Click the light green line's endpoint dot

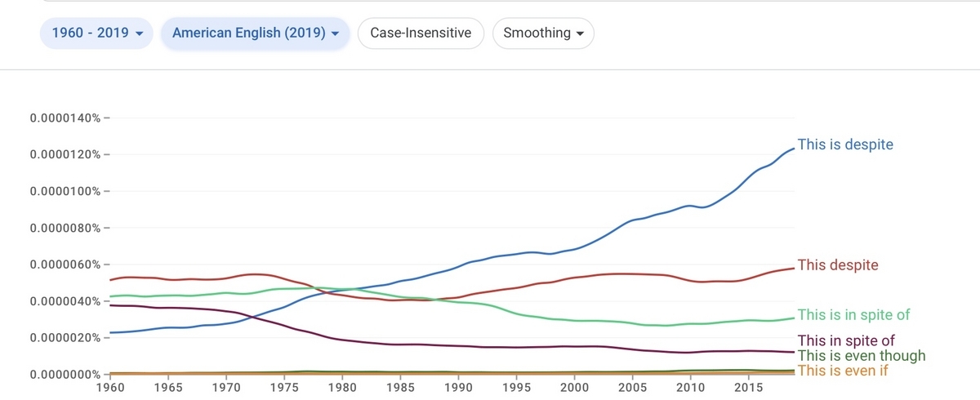point(794,318)
